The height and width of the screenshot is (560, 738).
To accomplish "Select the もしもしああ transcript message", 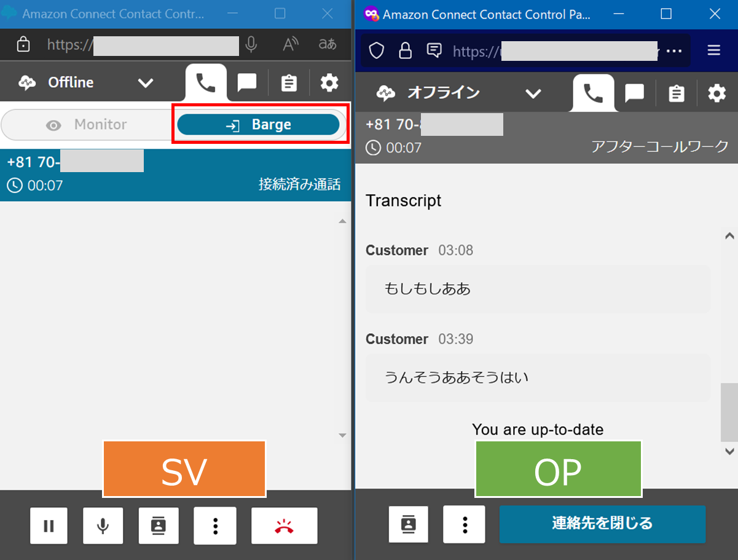I will point(538,289).
